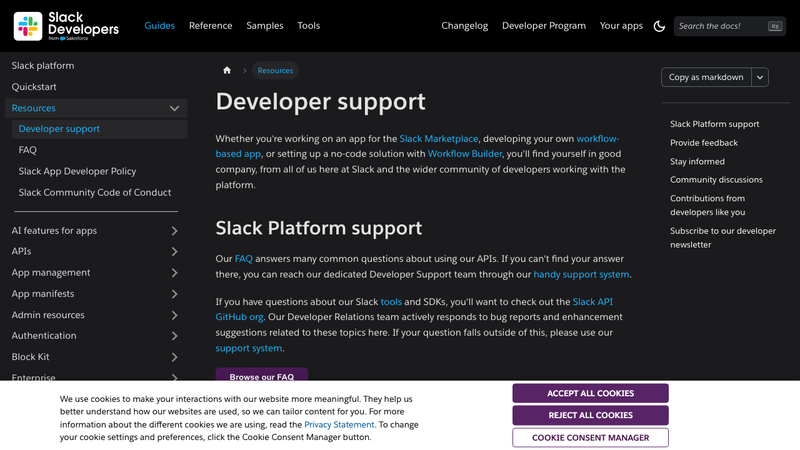The width and height of the screenshot is (800, 450).
Task: Jump to Slack Platform support section
Action: click(714, 124)
